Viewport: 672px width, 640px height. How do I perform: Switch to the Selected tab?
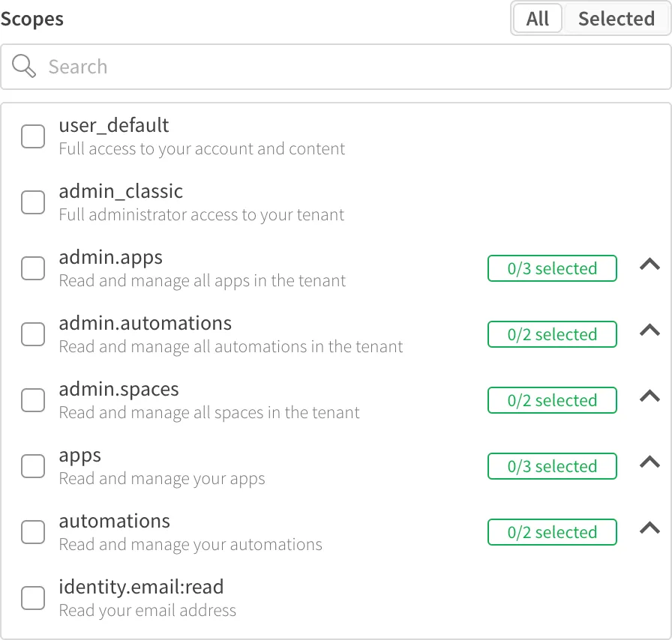coord(616,19)
